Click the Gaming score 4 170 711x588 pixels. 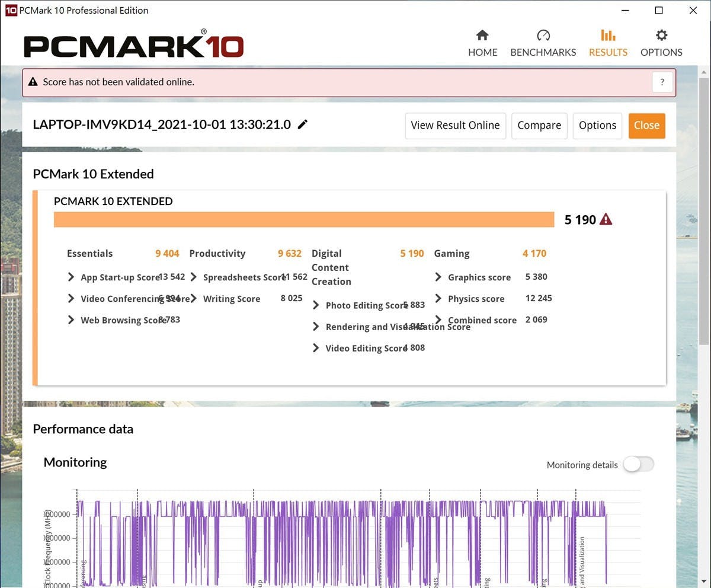534,253
